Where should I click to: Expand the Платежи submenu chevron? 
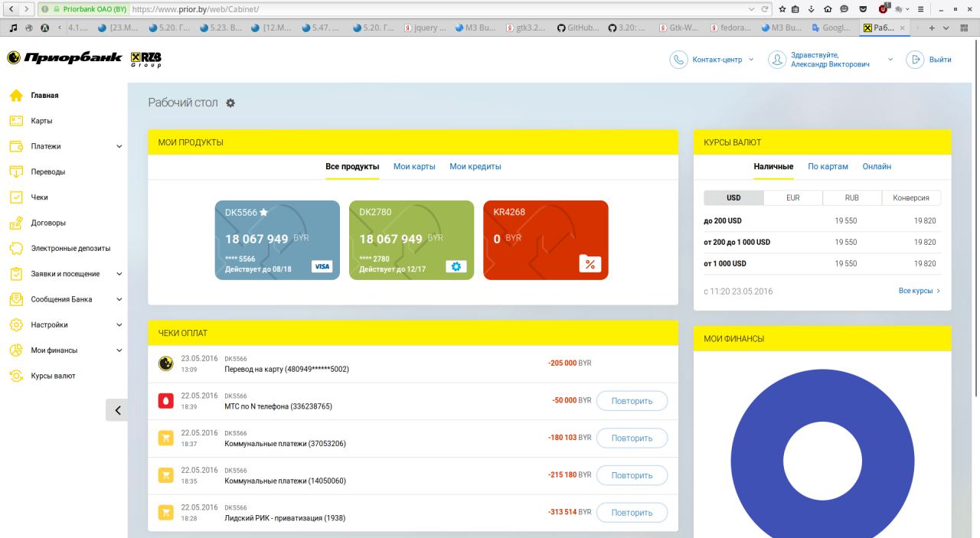pyautogui.click(x=119, y=146)
